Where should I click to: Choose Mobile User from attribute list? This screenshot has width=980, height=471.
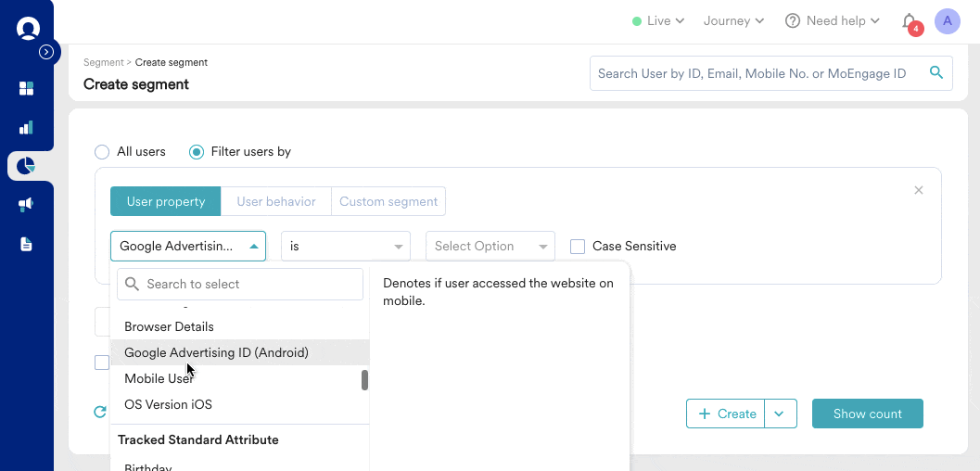point(239,378)
